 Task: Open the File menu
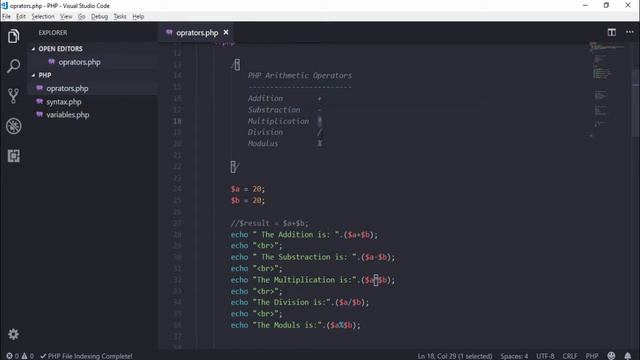click(7, 16)
